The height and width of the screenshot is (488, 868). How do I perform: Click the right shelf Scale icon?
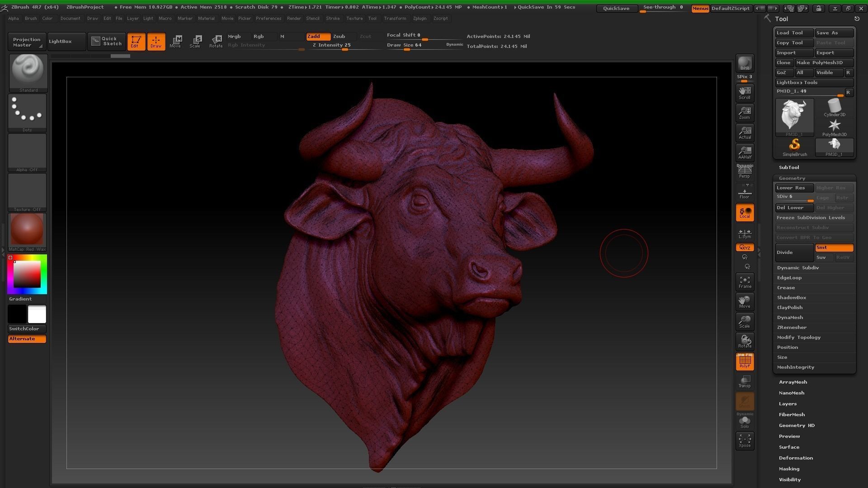point(745,322)
